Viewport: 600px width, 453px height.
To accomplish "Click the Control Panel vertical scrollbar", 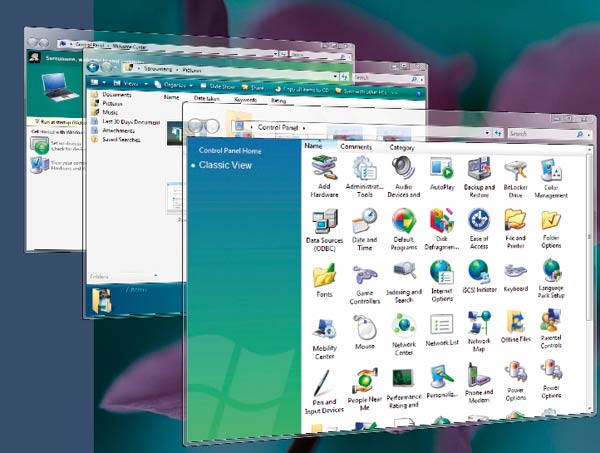I will (x=590, y=279).
